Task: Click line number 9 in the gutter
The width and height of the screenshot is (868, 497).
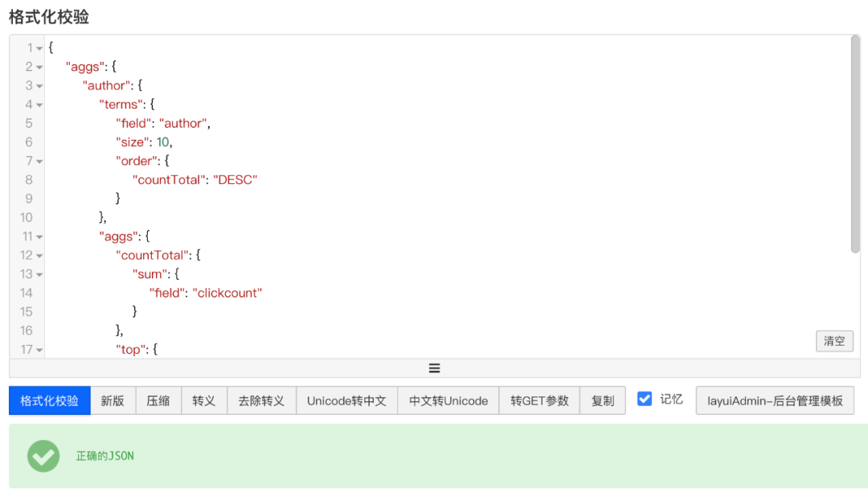Action: [29, 199]
